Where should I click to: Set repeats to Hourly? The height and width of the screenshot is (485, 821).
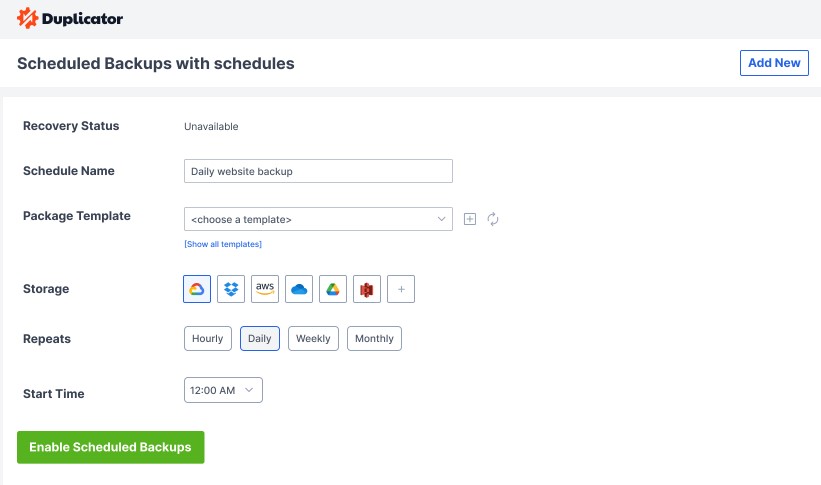208,338
